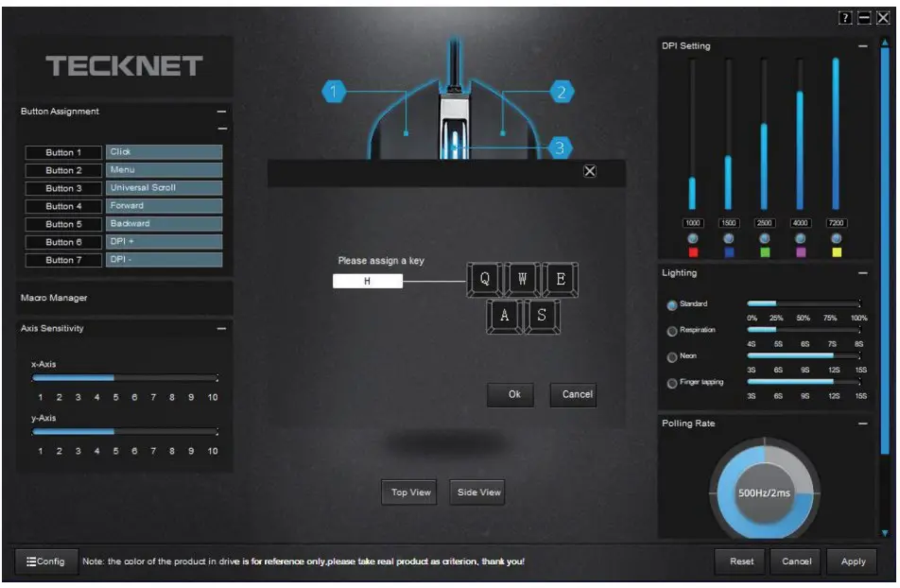The width and height of the screenshot is (900, 588).
Task: Click the green DPI color swatch
Action: coord(765,252)
